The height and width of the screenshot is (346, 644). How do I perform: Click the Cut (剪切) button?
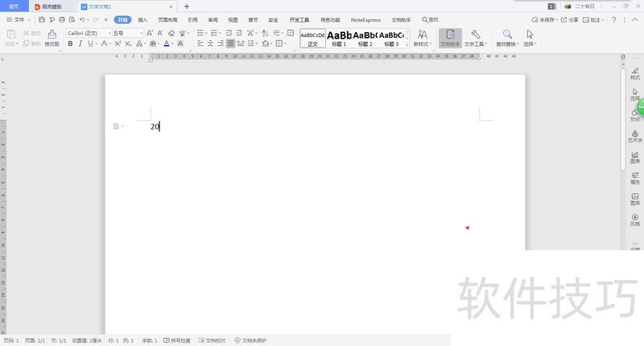pos(32,33)
